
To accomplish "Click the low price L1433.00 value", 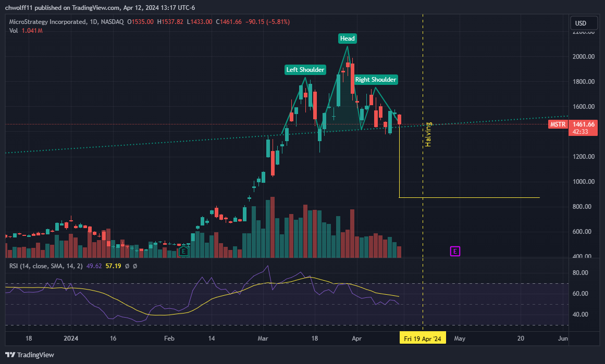I will [200, 21].
